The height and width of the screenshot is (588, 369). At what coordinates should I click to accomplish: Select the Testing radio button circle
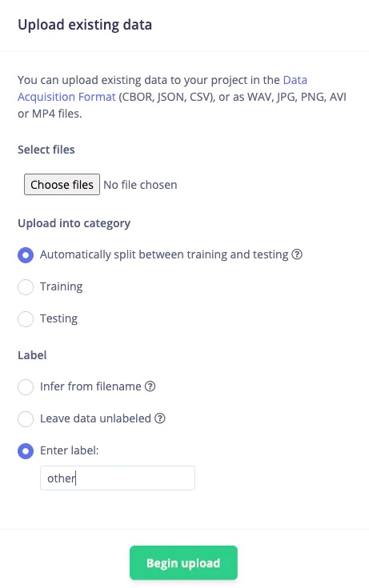(x=26, y=318)
